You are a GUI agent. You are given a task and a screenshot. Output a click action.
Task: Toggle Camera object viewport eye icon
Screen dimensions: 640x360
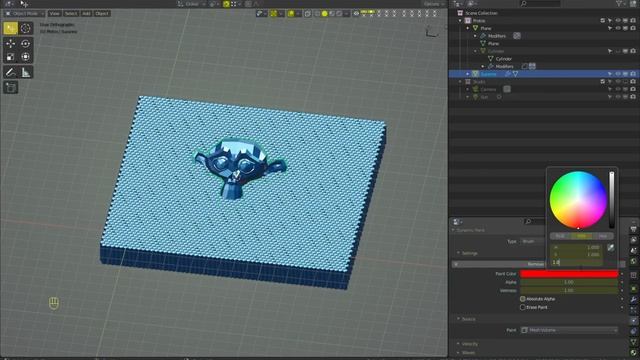click(x=618, y=89)
